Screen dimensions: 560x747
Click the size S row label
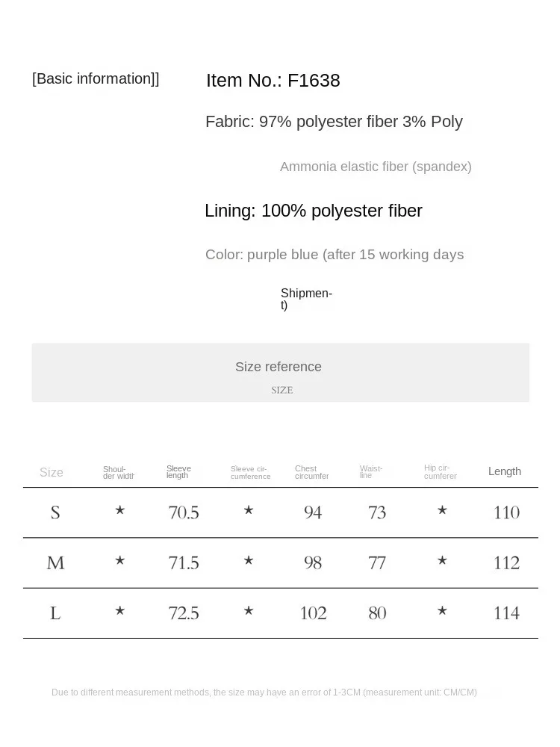pyautogui.click(x=55, y=512)
